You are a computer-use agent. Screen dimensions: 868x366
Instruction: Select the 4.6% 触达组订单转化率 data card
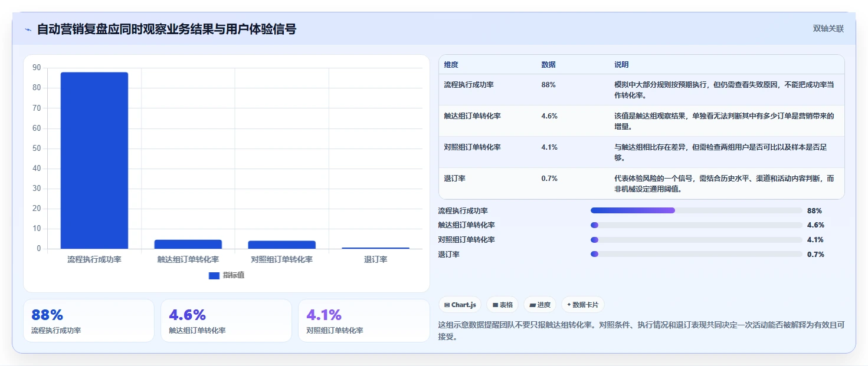pyautogui.click(x=226, y=321)
